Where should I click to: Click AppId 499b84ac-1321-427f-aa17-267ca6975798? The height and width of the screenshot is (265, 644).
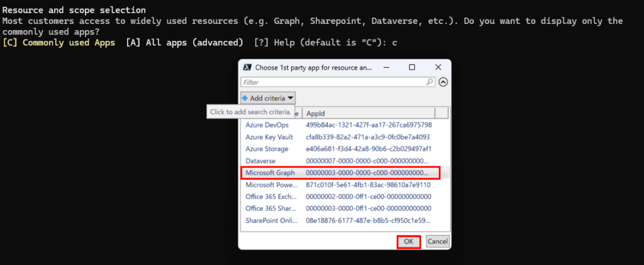[x=369, y=125]
